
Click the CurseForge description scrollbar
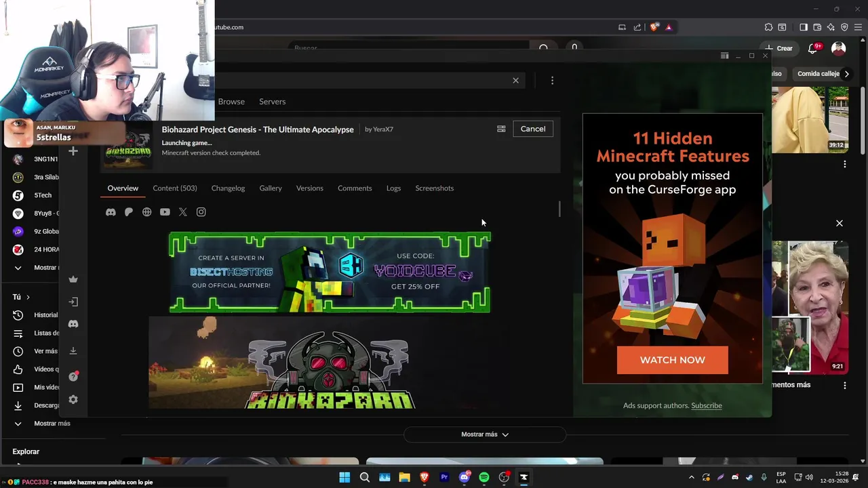click(x=559, y=209)
